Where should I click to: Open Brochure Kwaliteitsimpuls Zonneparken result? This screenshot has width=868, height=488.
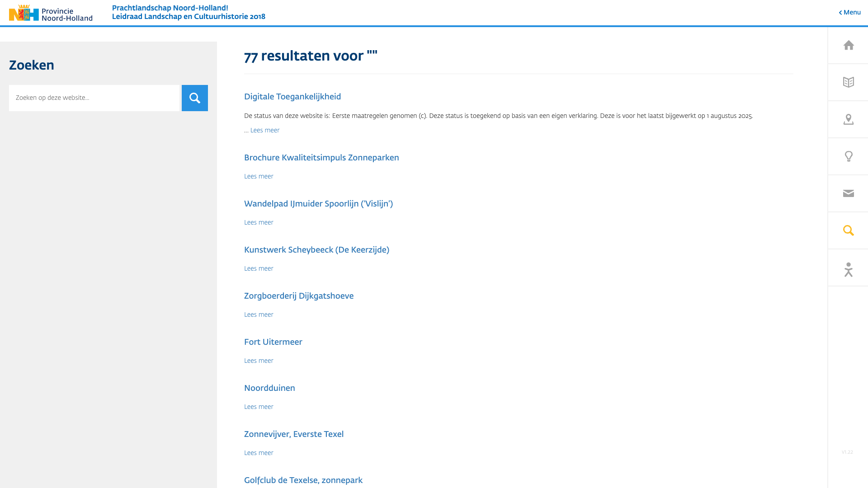click(x=321, y=158)
